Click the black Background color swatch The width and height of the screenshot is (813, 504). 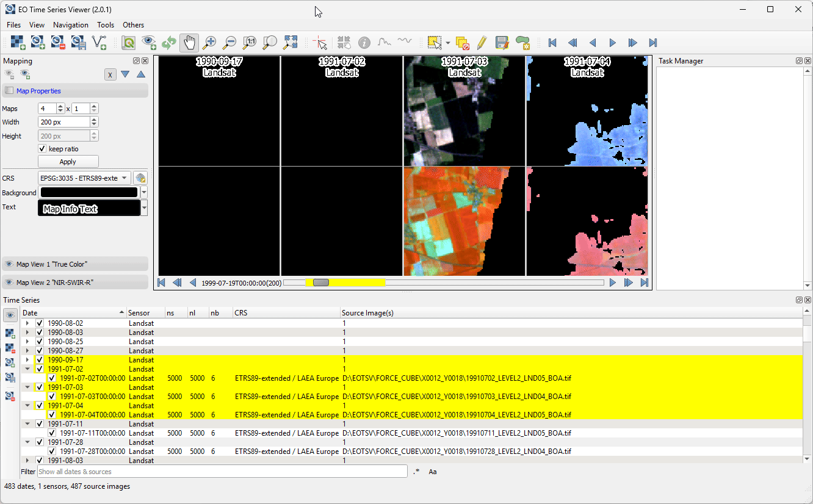89,192
